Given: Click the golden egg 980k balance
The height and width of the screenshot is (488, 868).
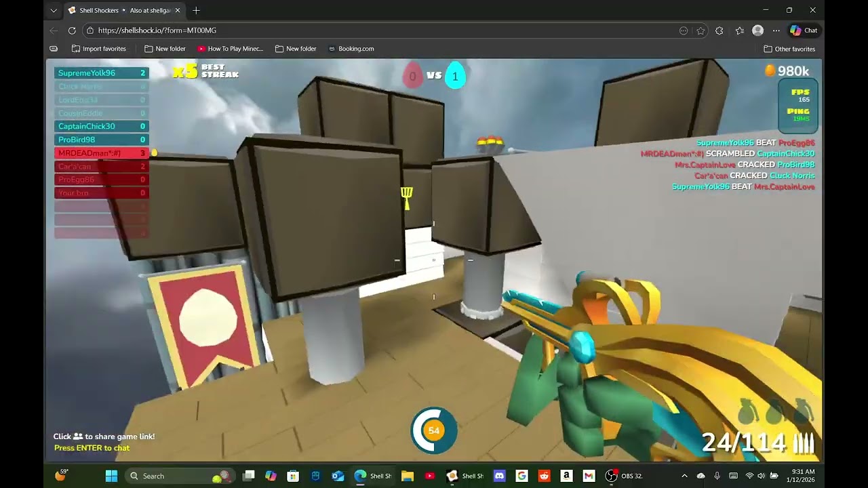Looking at the screenshot, I should (787, 71).
